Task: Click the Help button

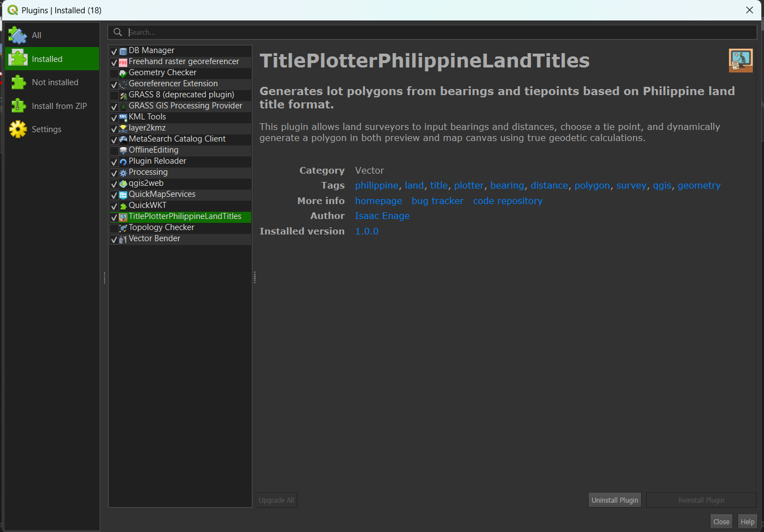Action: pyautogui.click(x=747, y=521)
